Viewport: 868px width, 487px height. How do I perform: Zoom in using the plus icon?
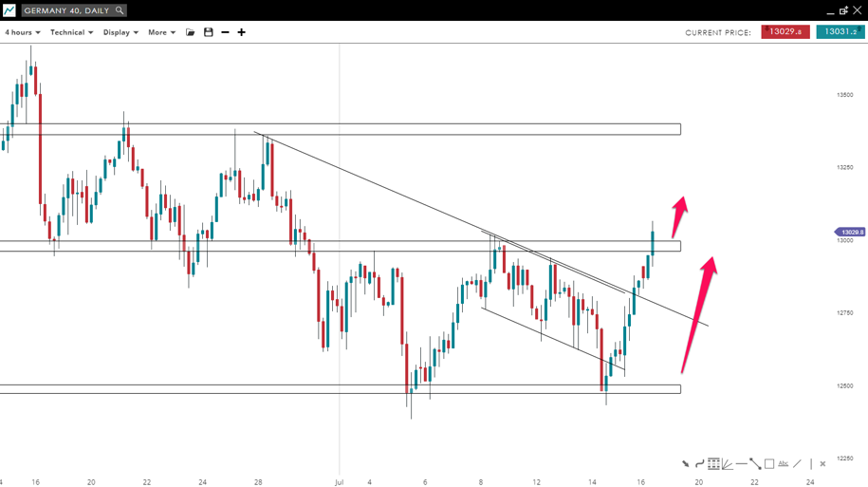[x=242, y=32]
